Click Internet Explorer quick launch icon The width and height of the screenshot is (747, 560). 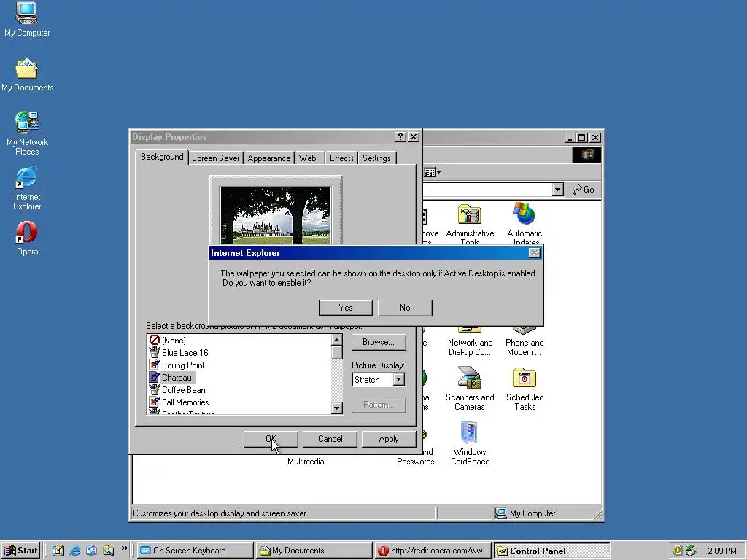(x=75, y=551)
